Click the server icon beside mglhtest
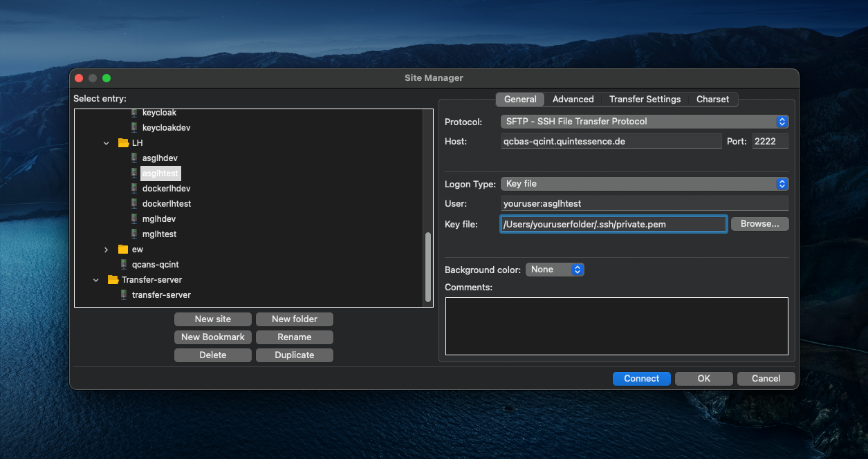 click(134, 234)
